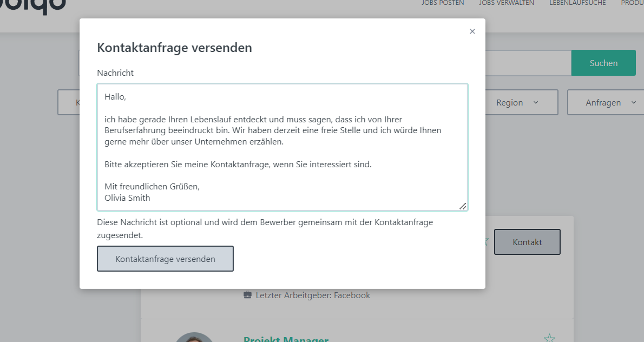Open LEBENLAUFSUCHE in the top navigation
This screenshot has height=342, width=644.
click(577, 3)
